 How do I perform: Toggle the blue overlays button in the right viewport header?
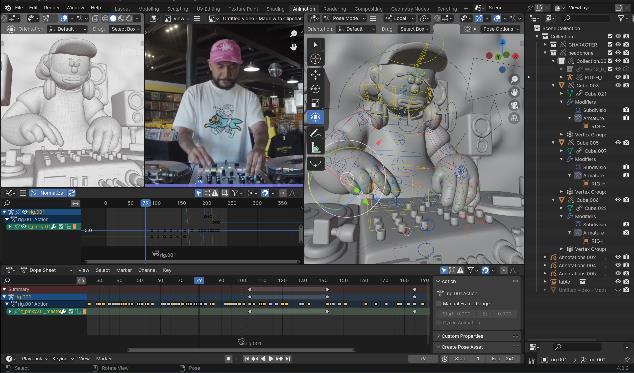click(x=497, y=18)
